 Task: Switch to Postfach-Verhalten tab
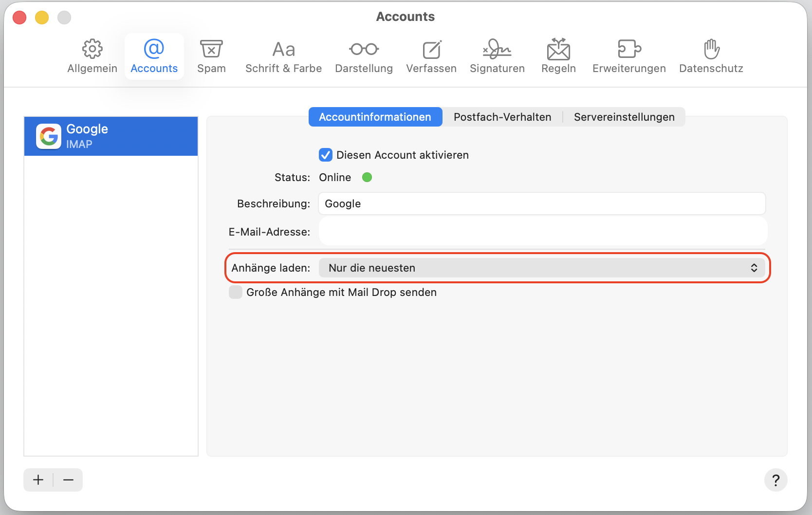coord(502,117)
